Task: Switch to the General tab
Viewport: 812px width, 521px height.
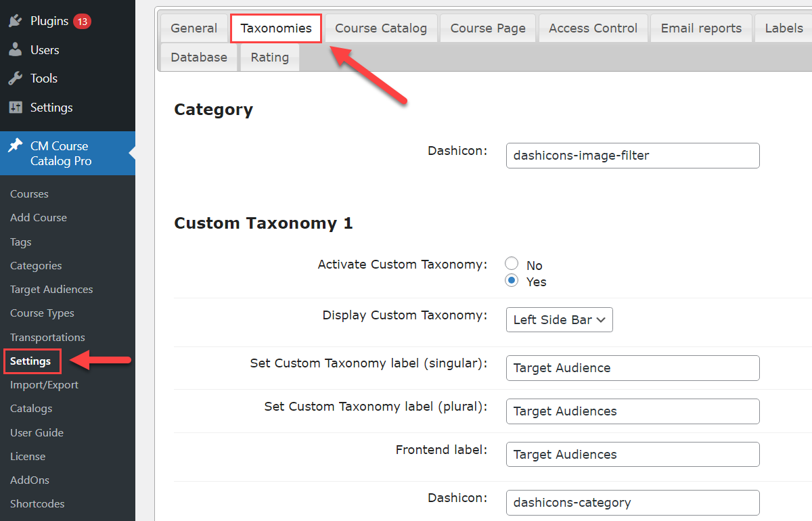Action: [194, 28]
